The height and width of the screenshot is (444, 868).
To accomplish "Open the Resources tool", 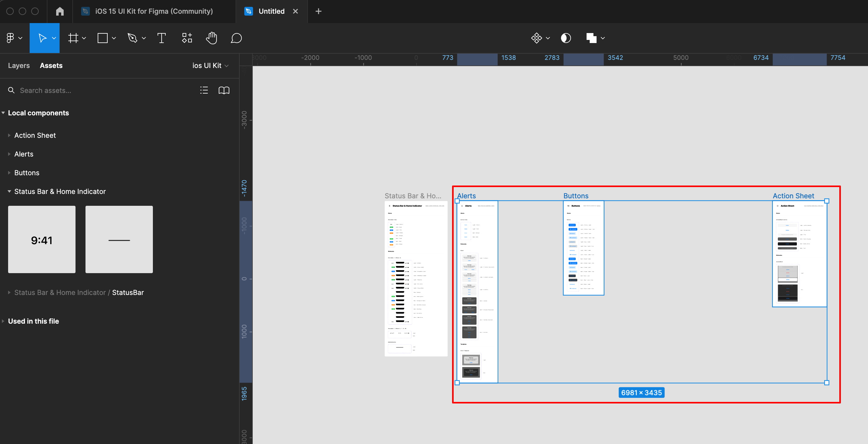I will tap(187, 38).
